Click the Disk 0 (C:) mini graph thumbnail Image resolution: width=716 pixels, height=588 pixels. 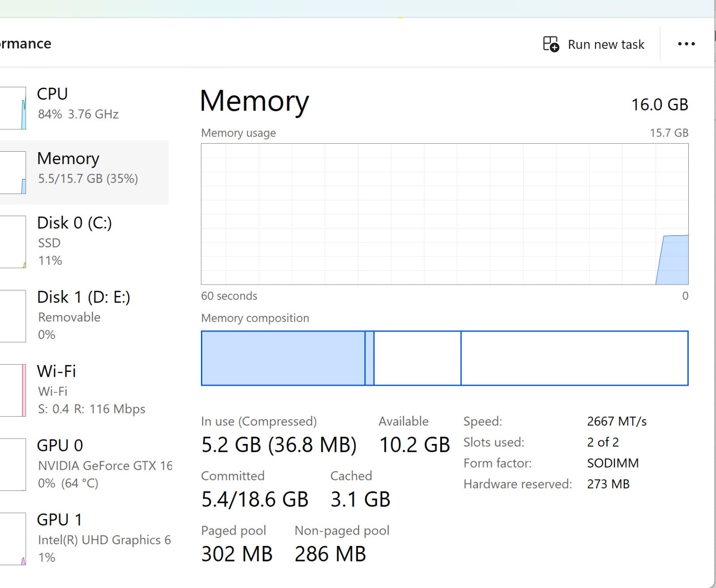(13, 242)
